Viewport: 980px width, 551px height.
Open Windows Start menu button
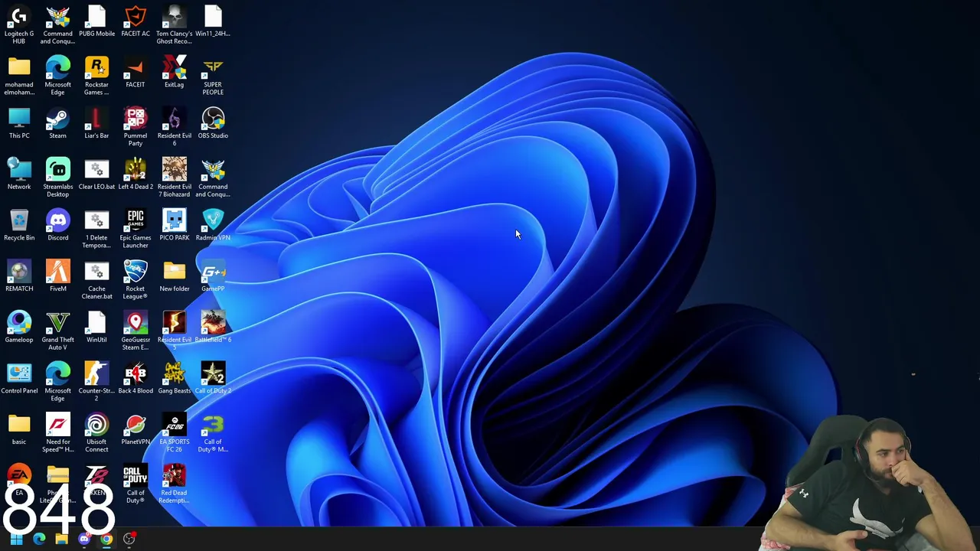pyautogui.click(x=16, y=539)
